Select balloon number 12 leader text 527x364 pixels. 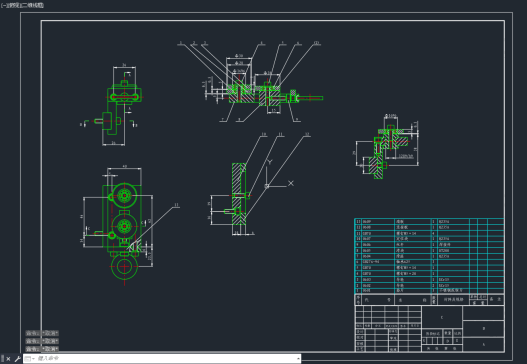(307, 134)
